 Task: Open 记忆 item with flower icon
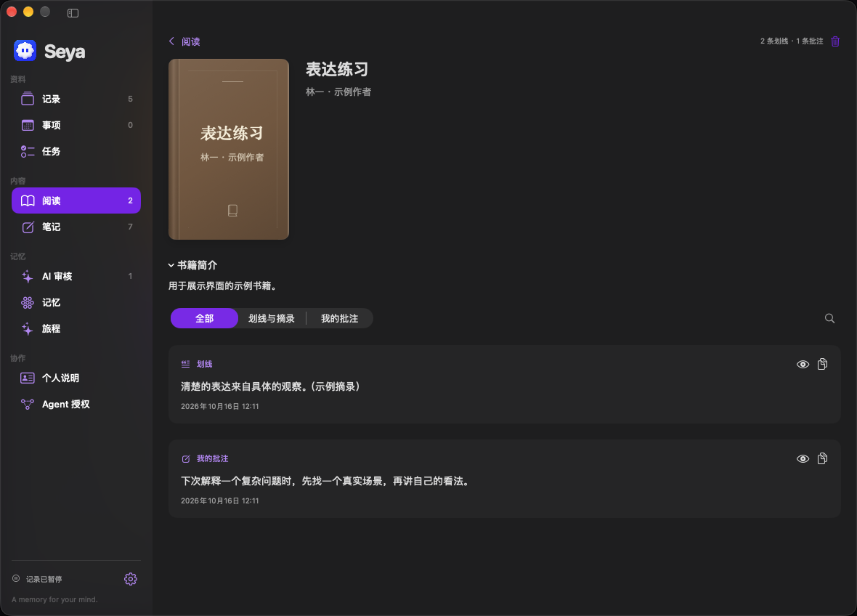[x=76, y=302]
